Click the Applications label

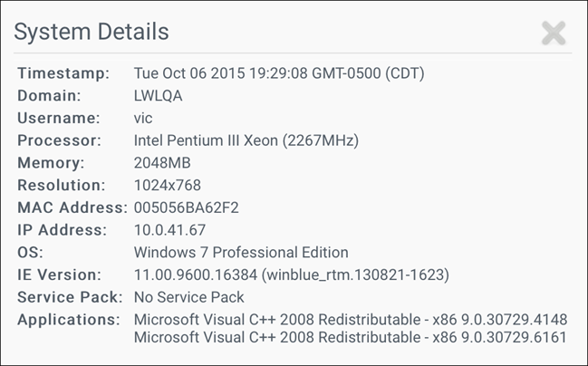[x=69, y=320]
